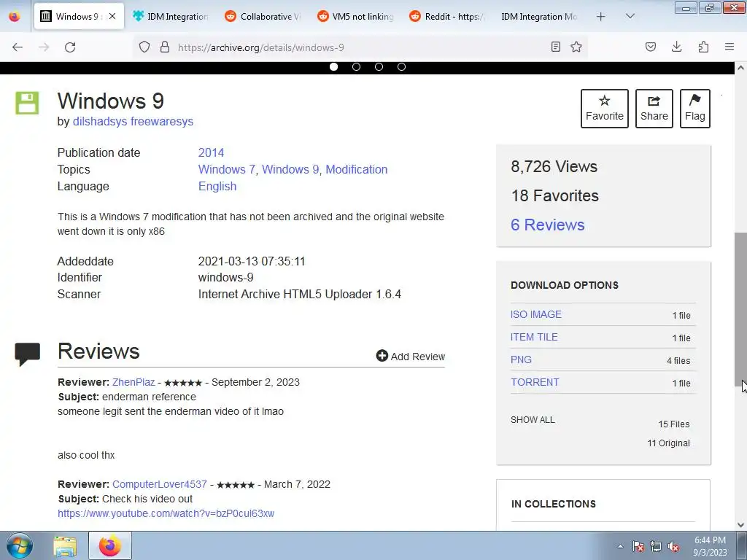Open the tracking protection shield icon
This screenshot has height=560, width=747.
pyautogui.click(x=144, y=47)
